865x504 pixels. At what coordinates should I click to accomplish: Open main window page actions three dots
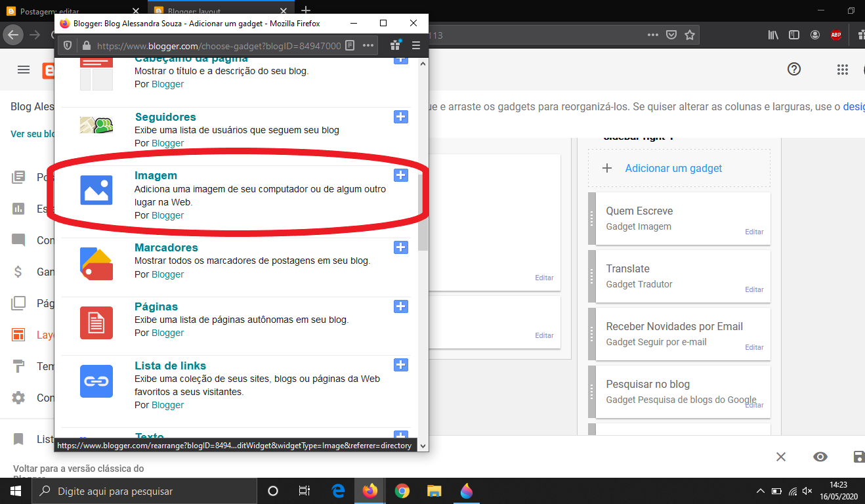(652, 35)
